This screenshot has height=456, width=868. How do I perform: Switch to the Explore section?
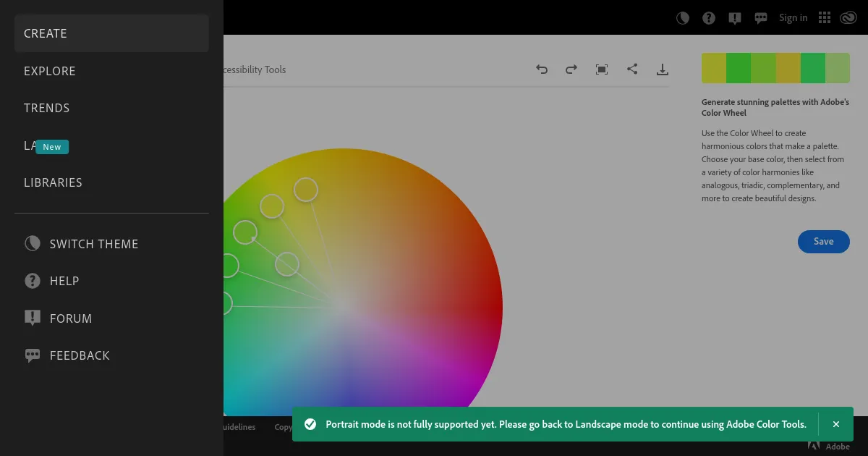[x=50, y=70]
